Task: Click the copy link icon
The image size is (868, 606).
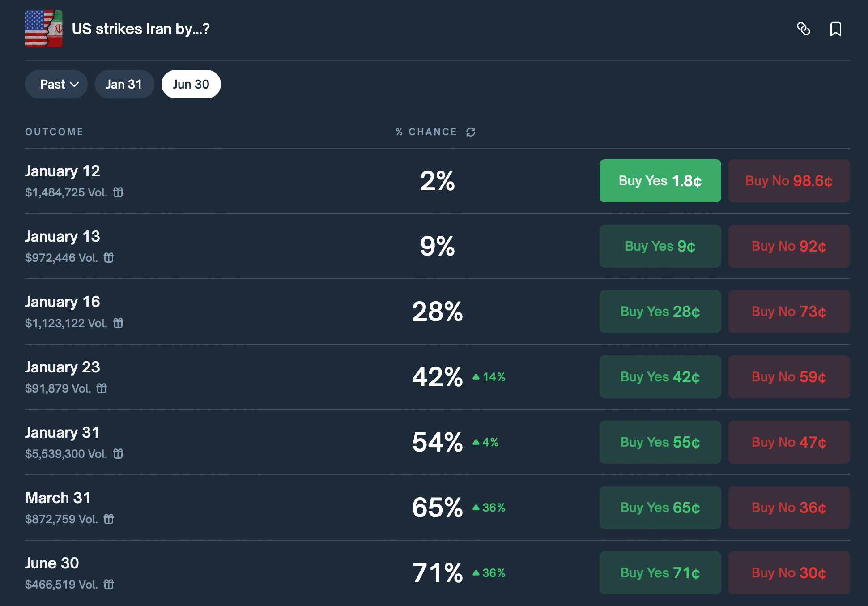Action: coord(804,29)
